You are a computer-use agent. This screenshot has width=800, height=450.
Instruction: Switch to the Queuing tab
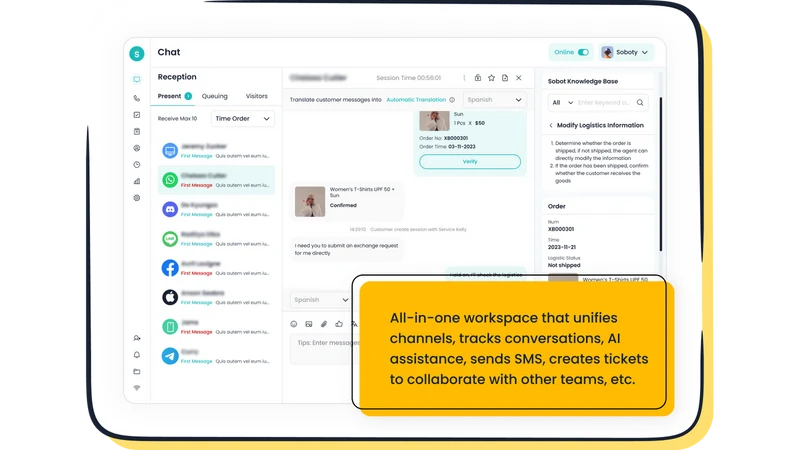tap(214, 96)
